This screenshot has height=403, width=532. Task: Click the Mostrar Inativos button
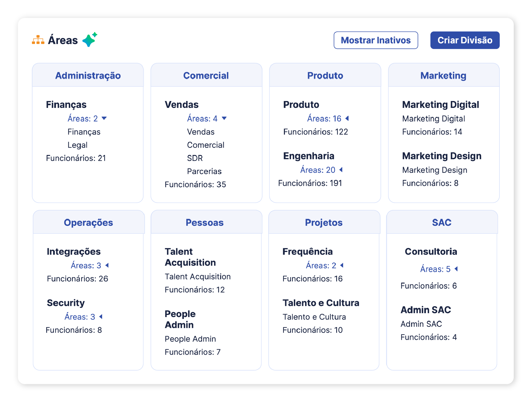(x=376, y=40)
